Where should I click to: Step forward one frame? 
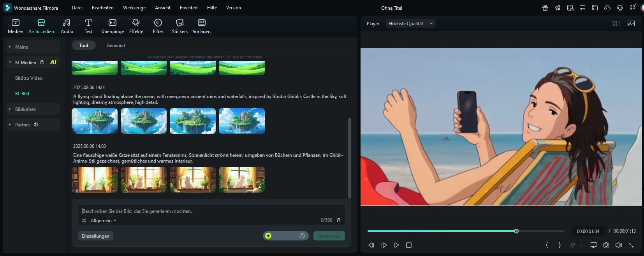click(x=384, y=245)
